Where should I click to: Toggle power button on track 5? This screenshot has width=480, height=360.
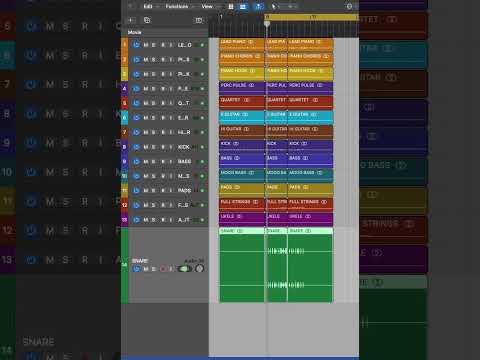[136, 103]
